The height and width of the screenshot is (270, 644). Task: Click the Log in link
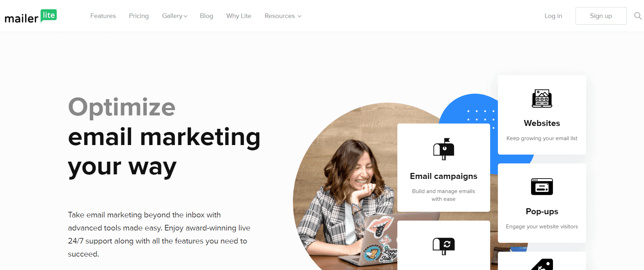click(x=553, y=16)
